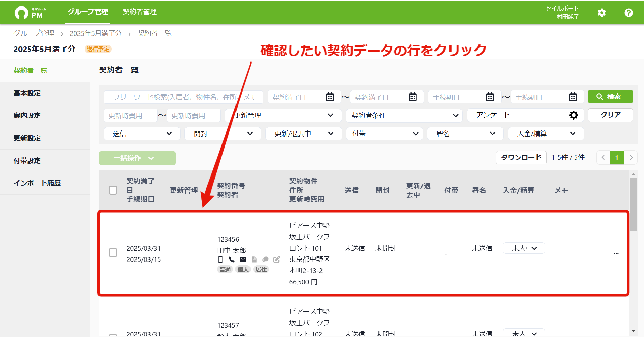Switch to グループ管理 top tab

[88, 12]
